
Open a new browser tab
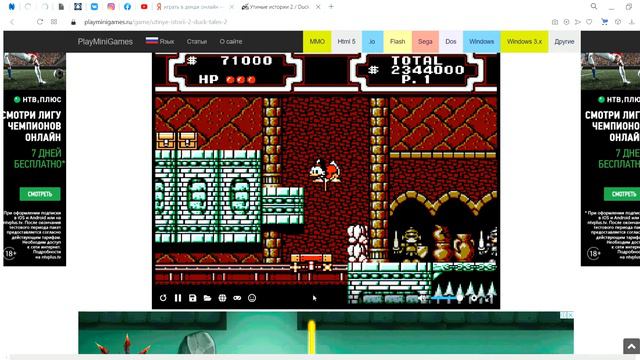(x=331, y=7)
